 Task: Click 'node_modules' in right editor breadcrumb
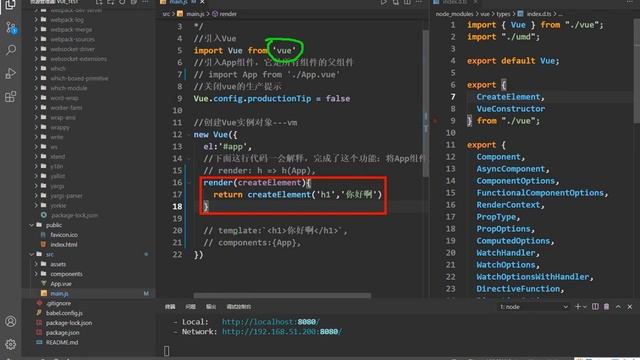tap(454, 14)
